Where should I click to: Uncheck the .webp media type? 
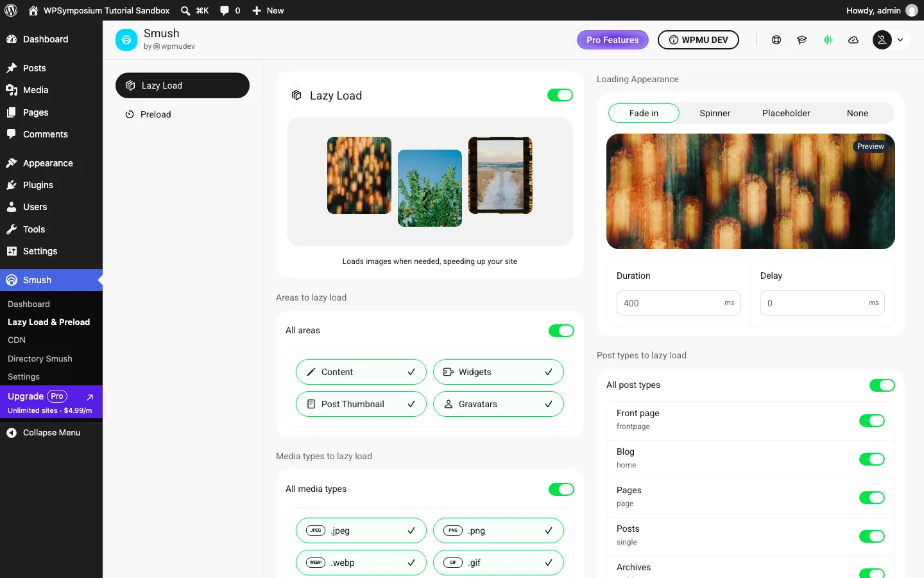pos(361,563)
